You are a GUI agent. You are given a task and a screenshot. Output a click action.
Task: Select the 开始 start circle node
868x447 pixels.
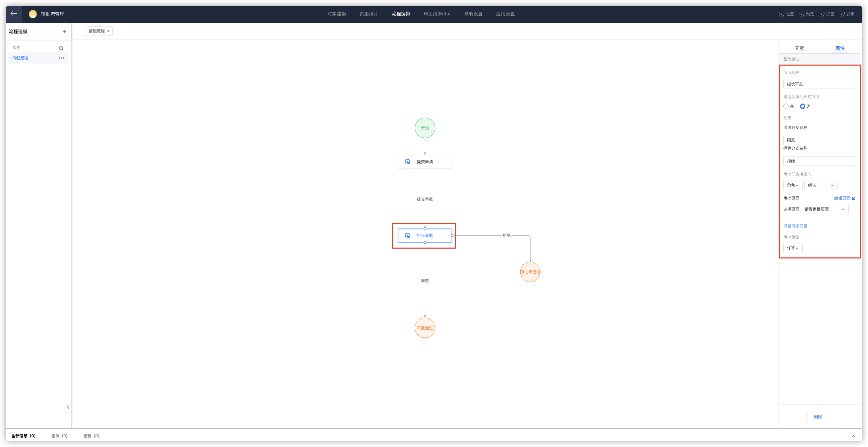[x=425, y=128]
